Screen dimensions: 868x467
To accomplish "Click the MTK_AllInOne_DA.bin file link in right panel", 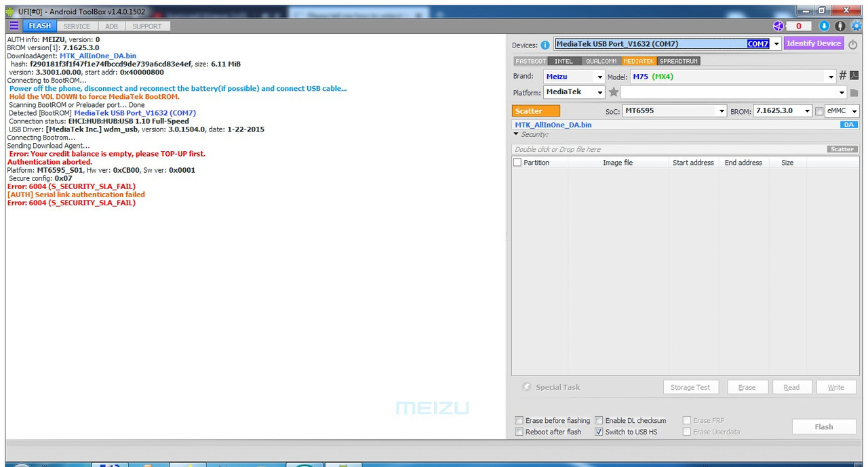I will coord(553,125).
